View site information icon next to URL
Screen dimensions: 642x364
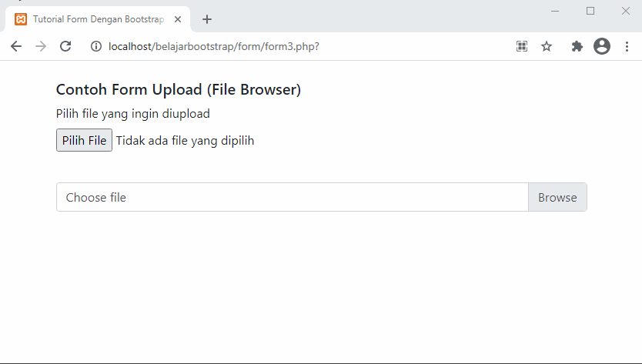96,46
